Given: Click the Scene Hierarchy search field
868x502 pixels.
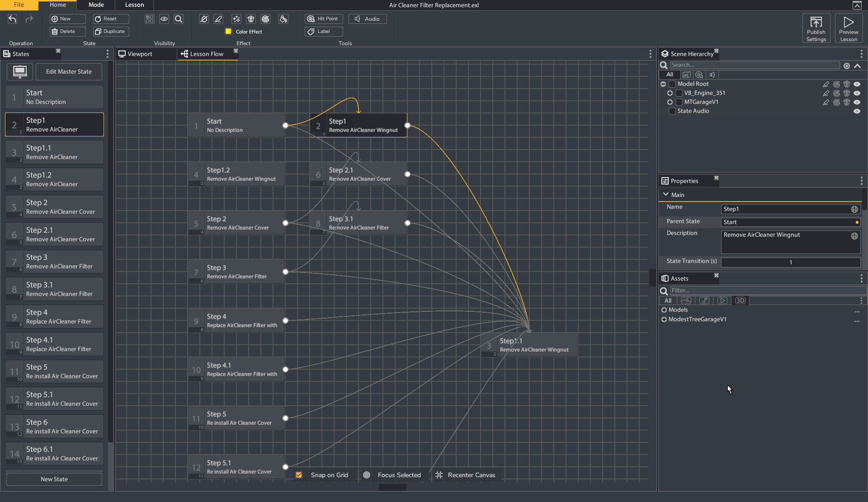Looking at the screenshot, I should pyautogui.click(x=754, y=65).
